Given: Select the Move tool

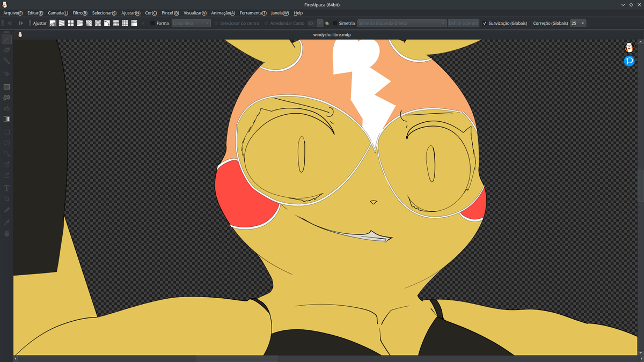Looking at the screenshot, I should pyautogui.click(x=6, y=73).
